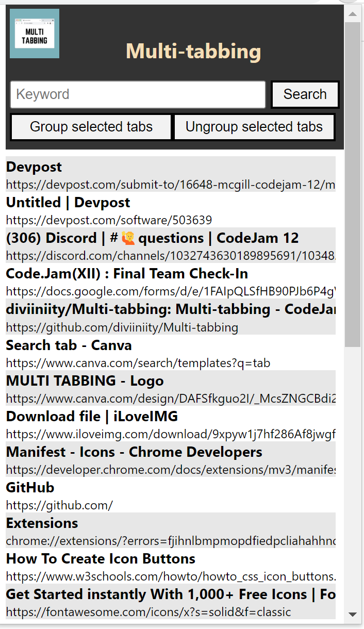This screenshot has height=629, width=364.
Task: Select the Extensions tab title
Action: (x=42, y=523)
